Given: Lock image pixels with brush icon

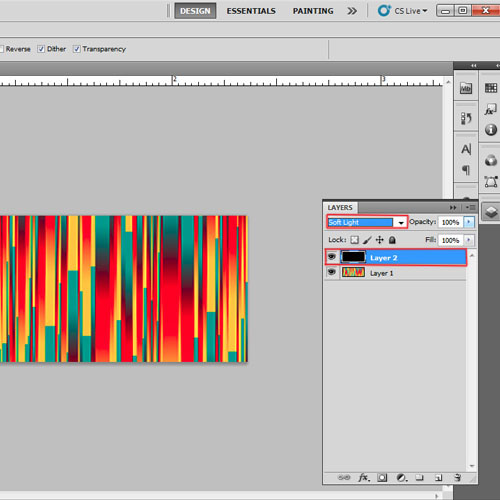Looking at the screenshot, I should [x=367, y=240].
